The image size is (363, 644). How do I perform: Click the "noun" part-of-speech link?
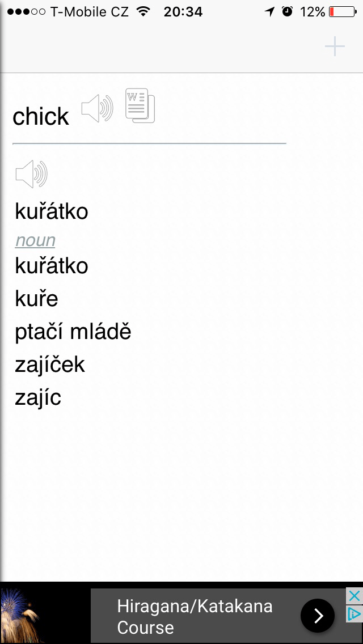point(35,240)
